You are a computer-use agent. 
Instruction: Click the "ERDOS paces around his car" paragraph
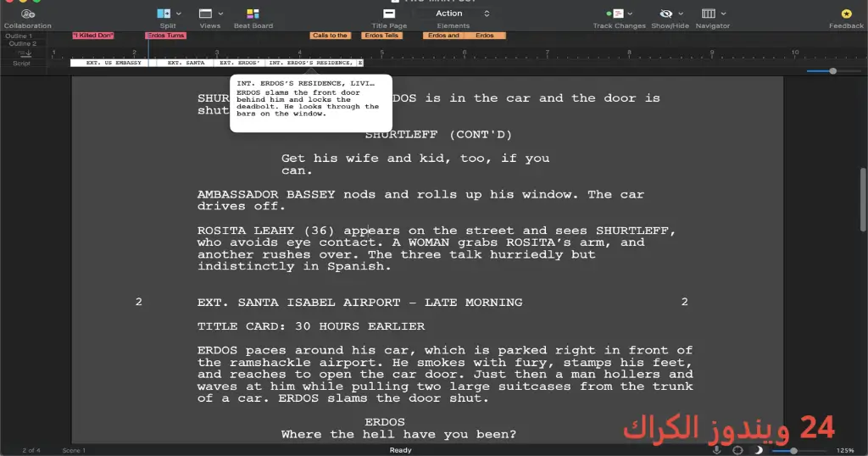point(445,374)
